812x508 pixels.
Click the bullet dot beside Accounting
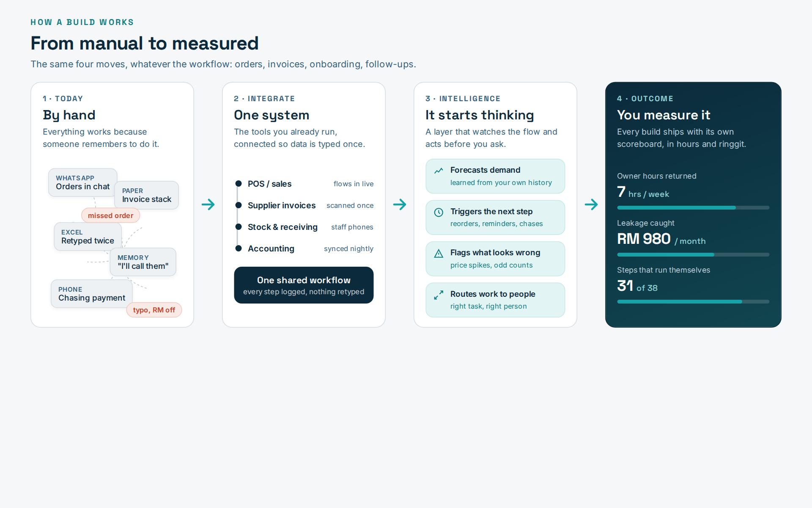click(x=239, y=248)
